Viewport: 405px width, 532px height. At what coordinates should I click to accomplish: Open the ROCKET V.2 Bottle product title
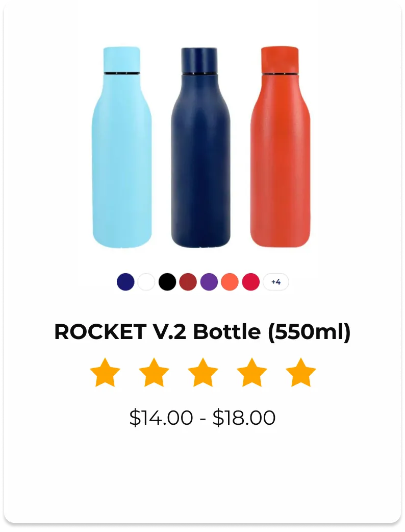pos(202,331)
